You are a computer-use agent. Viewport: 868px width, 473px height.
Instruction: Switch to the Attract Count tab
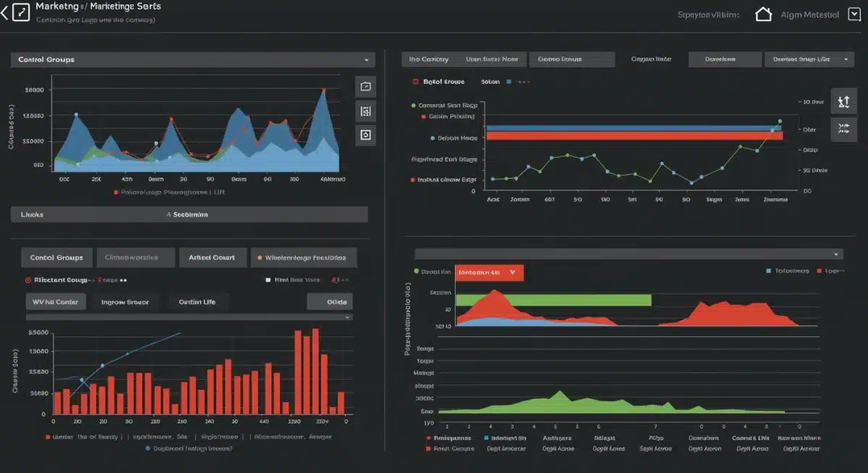point(213,257)
